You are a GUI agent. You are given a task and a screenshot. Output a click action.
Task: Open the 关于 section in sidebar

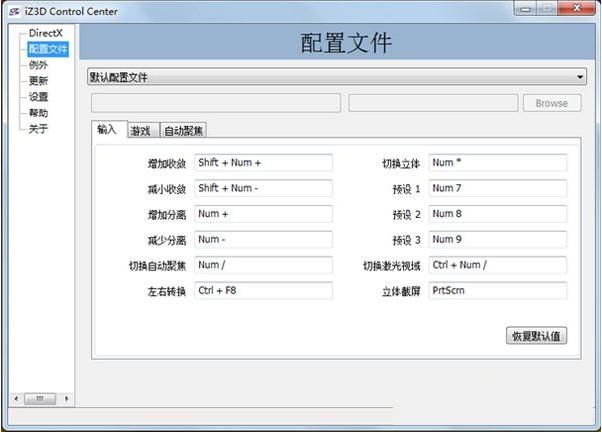click(38, 129)
